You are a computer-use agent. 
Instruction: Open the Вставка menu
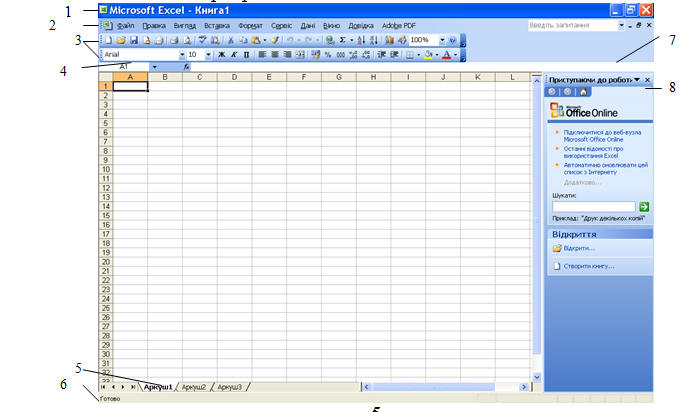pyautogui.click(x=217, y=26)
